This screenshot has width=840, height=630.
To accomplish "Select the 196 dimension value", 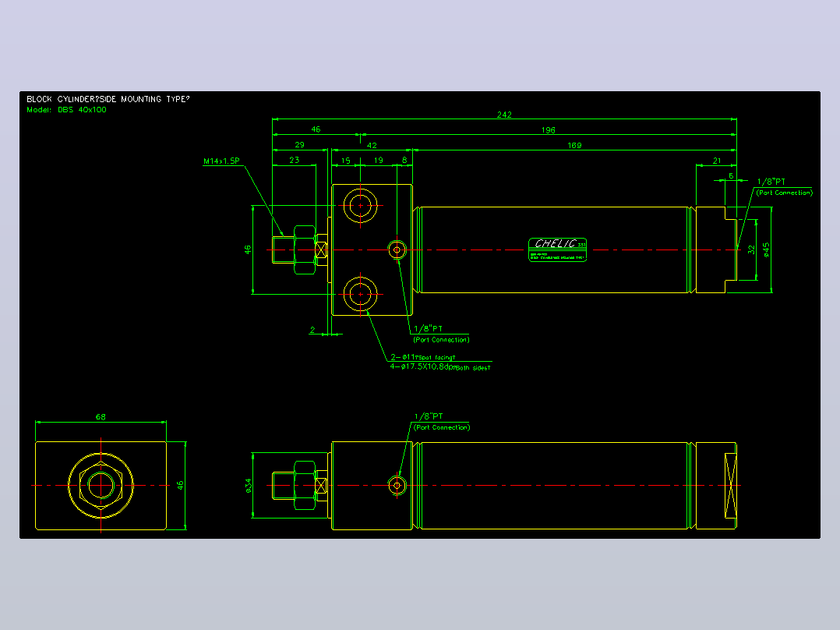I will pyautogui.click(x=548, y=130).
